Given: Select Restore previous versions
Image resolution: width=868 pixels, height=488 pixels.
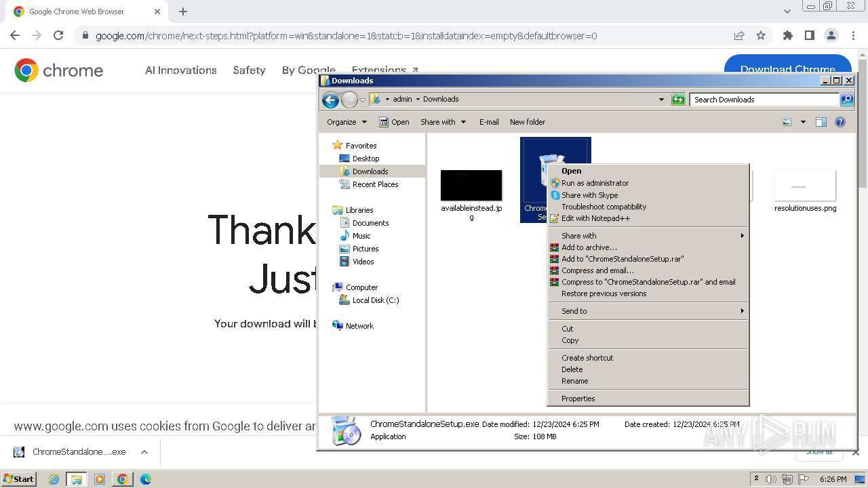Looking at the screenshot, I should point(648,293).
